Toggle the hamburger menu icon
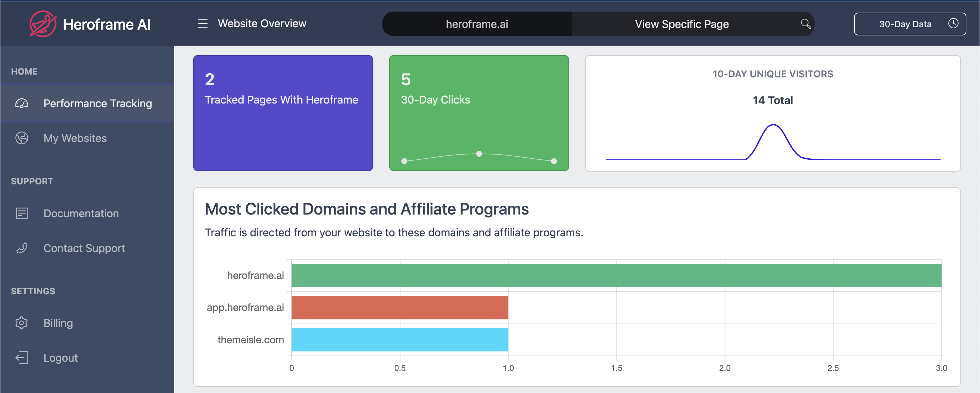 202,23
